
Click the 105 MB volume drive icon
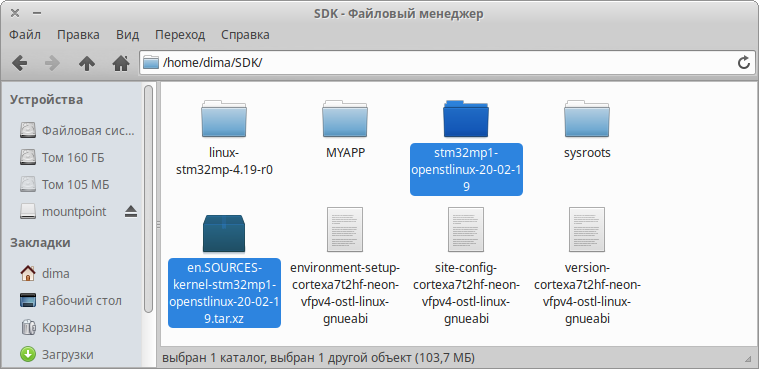coord(28,184)
